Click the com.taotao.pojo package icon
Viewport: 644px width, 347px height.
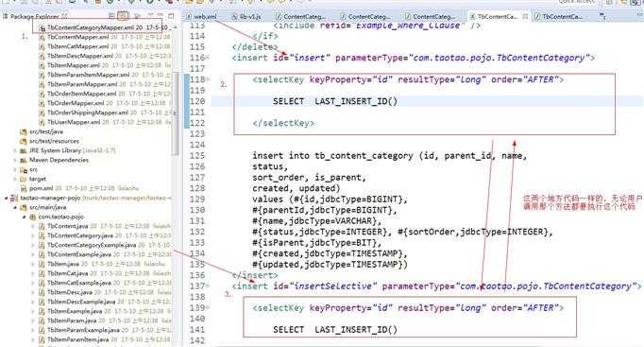click(32, 217)
